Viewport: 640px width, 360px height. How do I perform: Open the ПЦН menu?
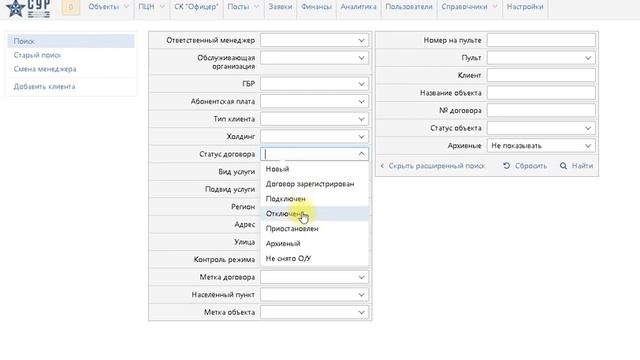(151, 7)
